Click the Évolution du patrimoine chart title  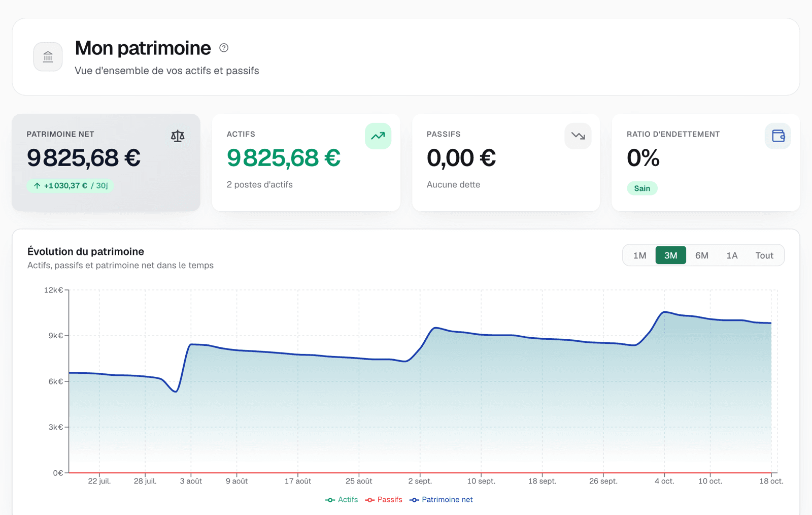click(x=86, y=251)
